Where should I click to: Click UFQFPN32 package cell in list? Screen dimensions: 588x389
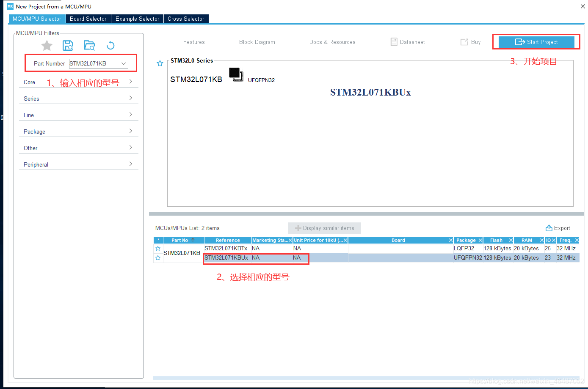[468, 258]
